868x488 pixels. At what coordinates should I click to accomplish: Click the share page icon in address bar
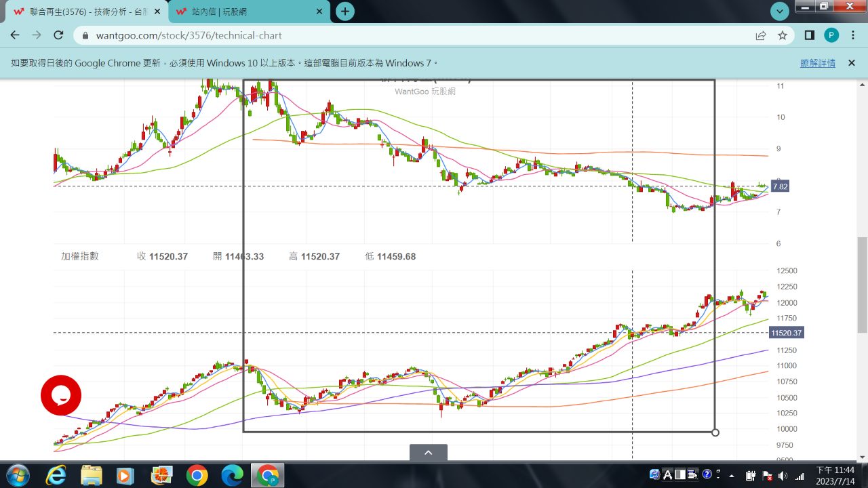coord(761,35)
